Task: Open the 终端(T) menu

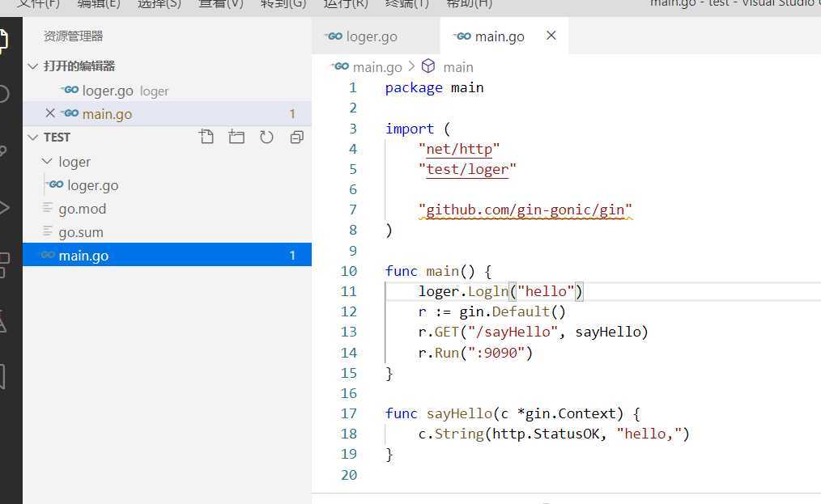Action: point(406,4)
